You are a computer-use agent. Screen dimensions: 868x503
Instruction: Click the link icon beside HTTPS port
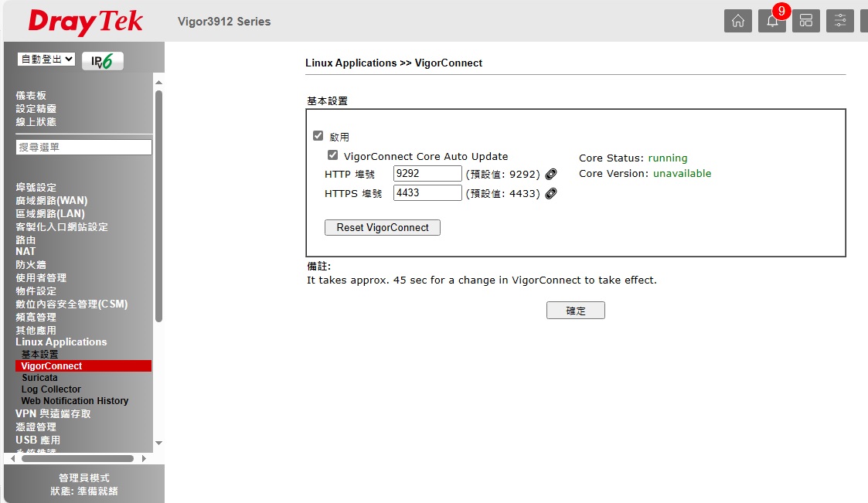pyautogui.click(x=551, y=193)
